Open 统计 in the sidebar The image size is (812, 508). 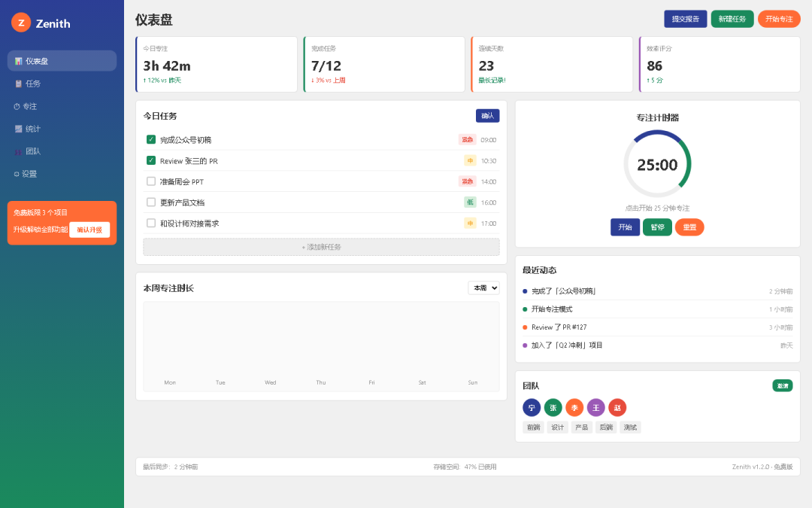pyautogui.click(x=62, y=129)
